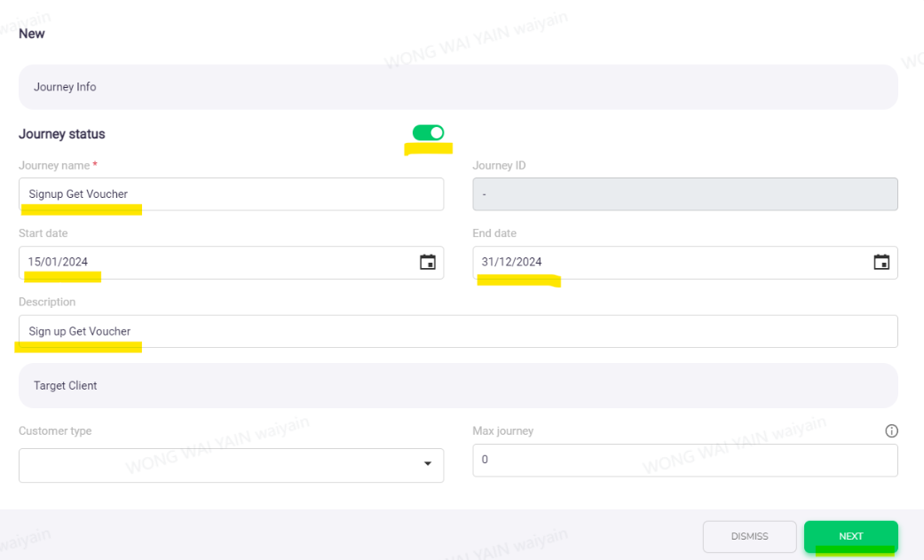The image size is (924, 560).
Task: Click the NEXT button
Action: pyautogui.click(x=850, y=536)
